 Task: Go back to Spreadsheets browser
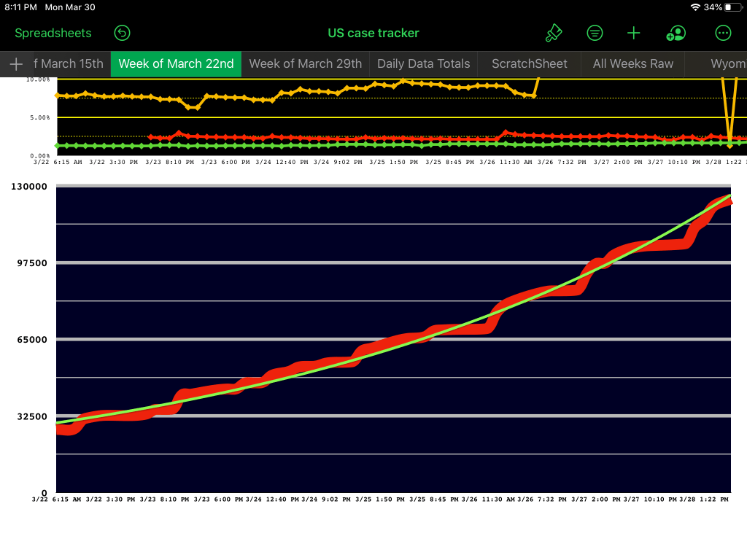pyautogui.click(x=53, y=33)
